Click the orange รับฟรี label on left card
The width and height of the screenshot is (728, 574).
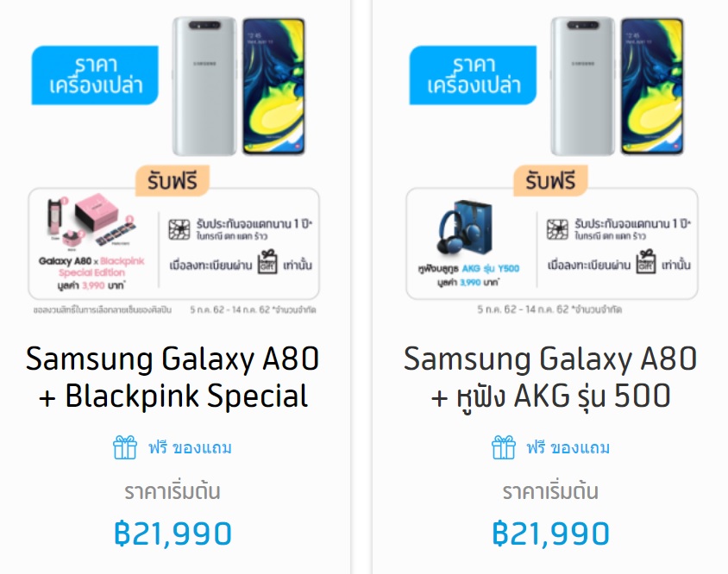[x=173, y=180]
